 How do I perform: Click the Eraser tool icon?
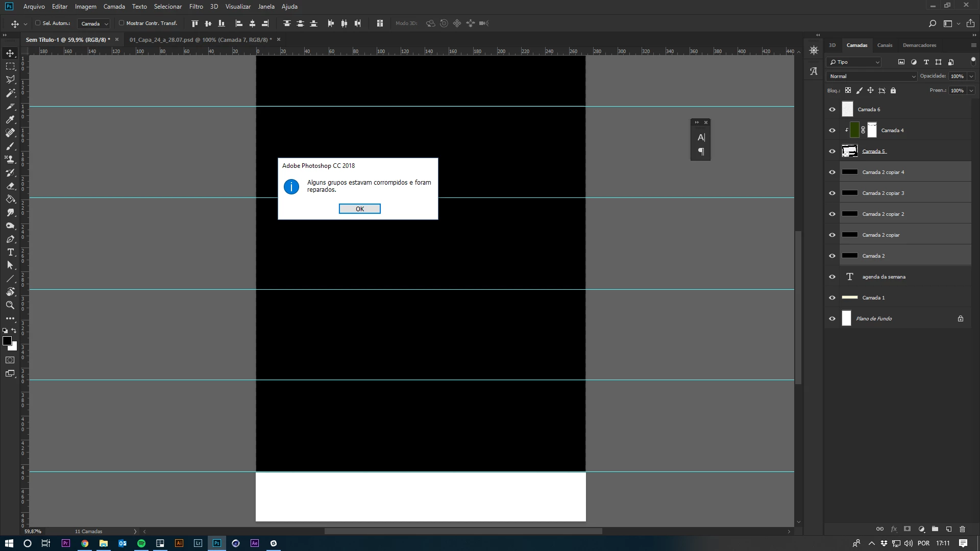click(10, 186)
